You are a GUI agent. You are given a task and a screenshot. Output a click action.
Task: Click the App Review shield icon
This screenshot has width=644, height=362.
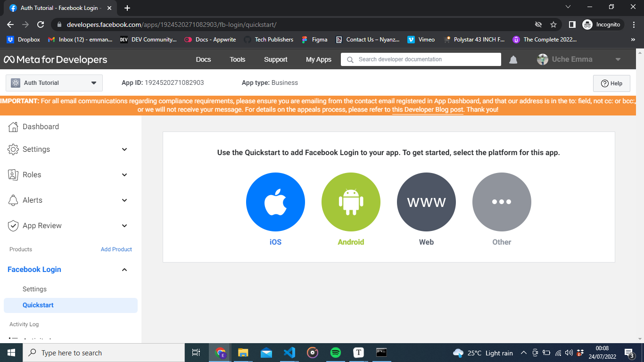[x=13, y=225]
